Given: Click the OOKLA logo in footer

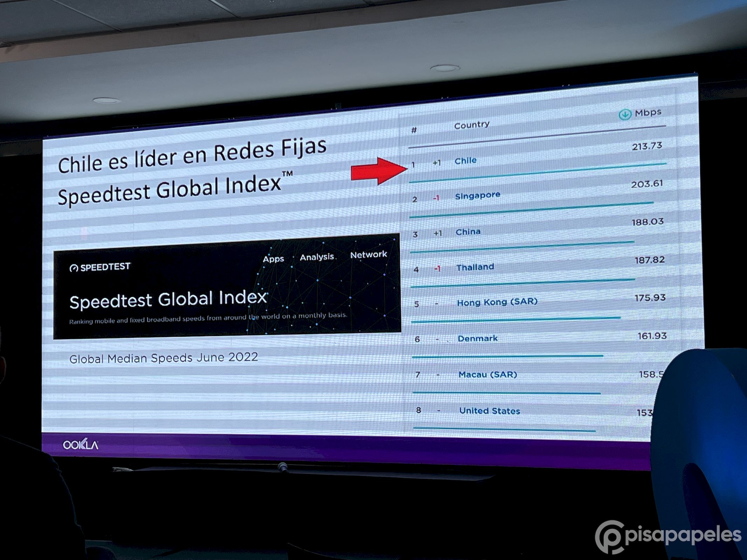Looking at the screenshot, I should [x=81, y=445].
